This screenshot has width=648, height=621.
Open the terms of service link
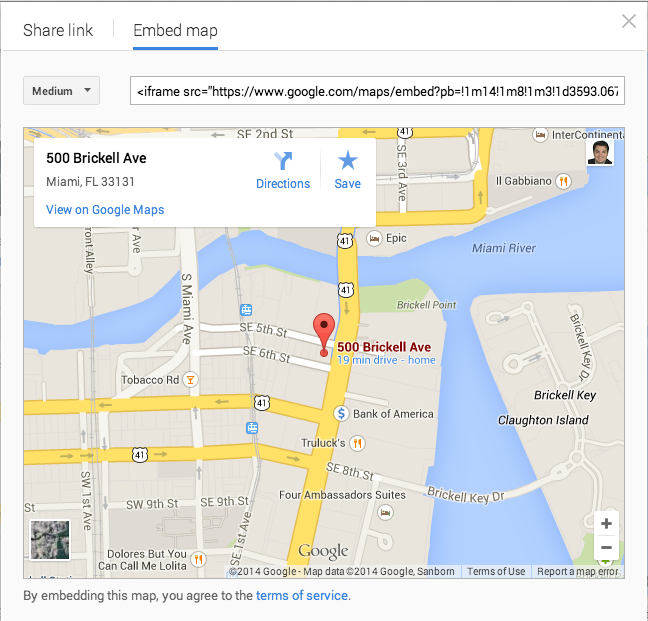(302, 595)
